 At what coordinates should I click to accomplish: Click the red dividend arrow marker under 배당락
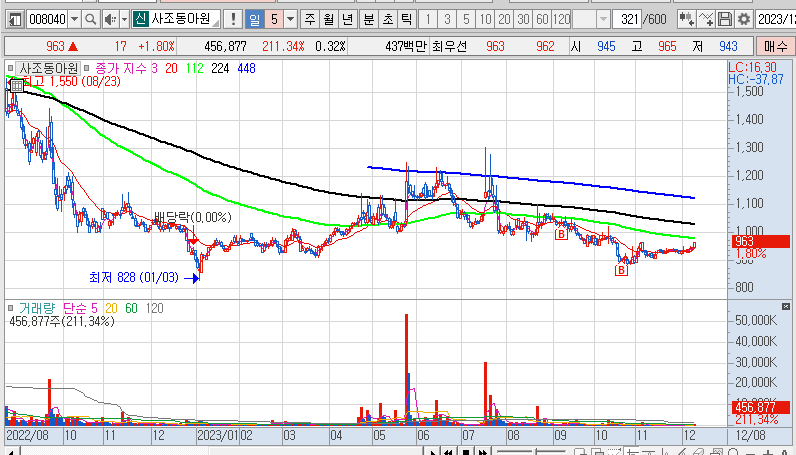[192, 242]
